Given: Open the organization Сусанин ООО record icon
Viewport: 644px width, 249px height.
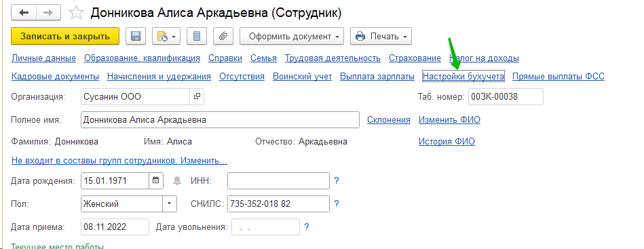Looking at the screenshot, I should pos(197,96).
